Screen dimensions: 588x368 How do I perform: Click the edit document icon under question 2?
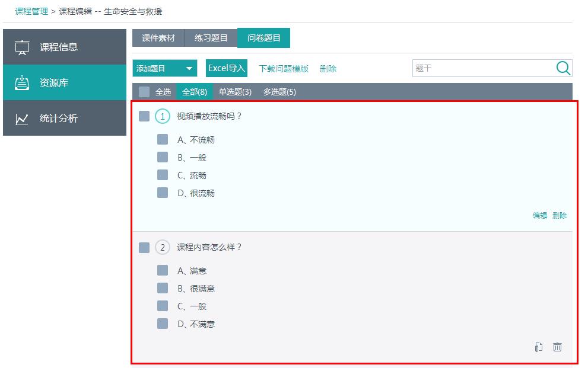(x=539, y=347)
